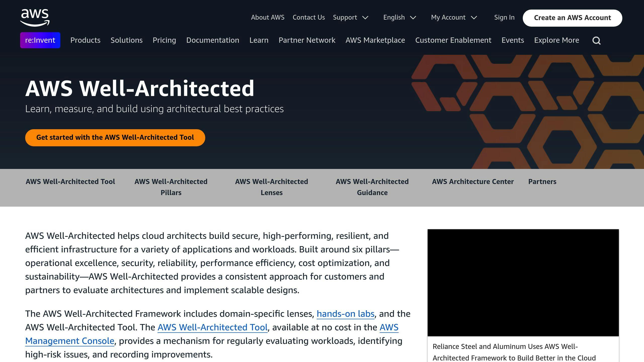Open the Explore More menu
Image resolution: width=644 pixels, height=362 pixels.
[557, 40]
